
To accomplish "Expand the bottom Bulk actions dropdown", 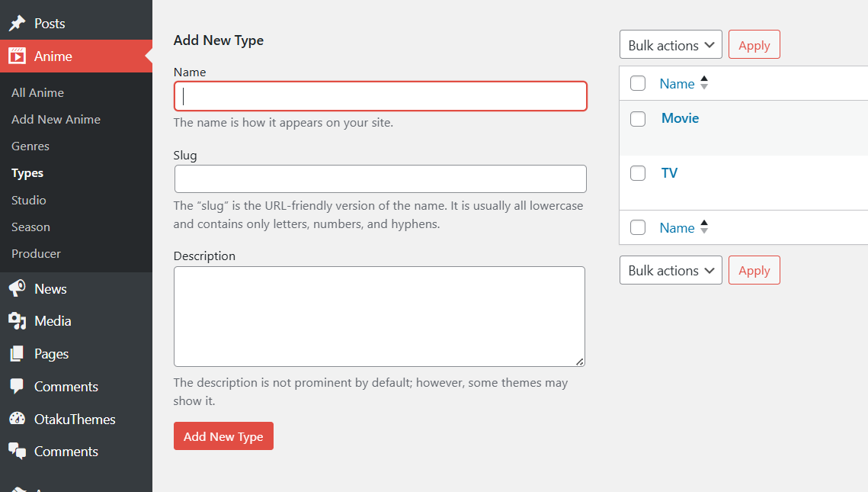I will pyautogui.click(x=671, y=271).
